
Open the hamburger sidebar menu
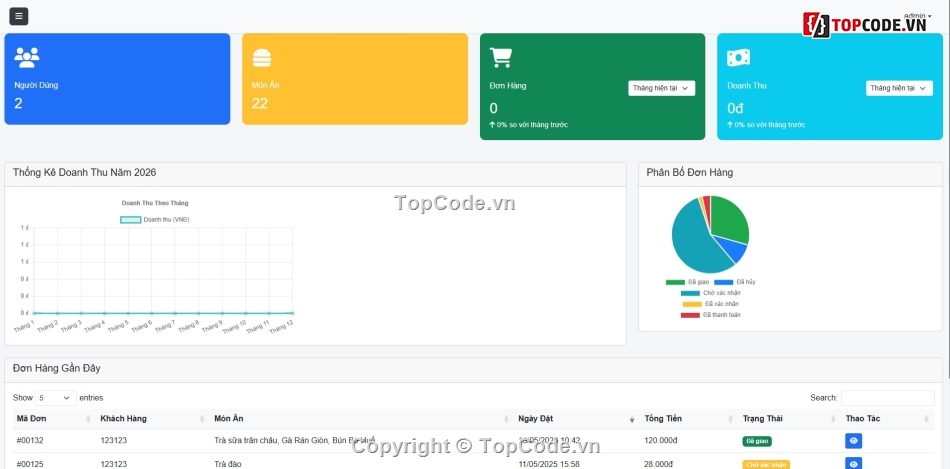19,16
